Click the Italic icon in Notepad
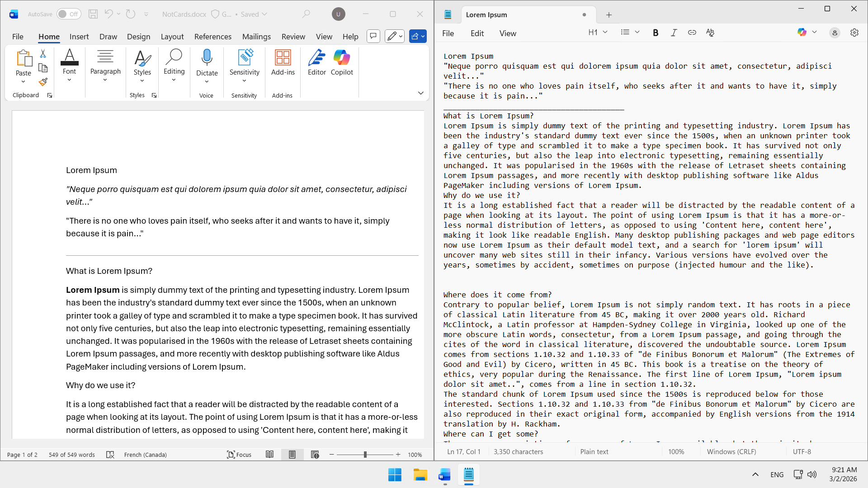This screenshot has height=488, width=868. click(674, 33)
